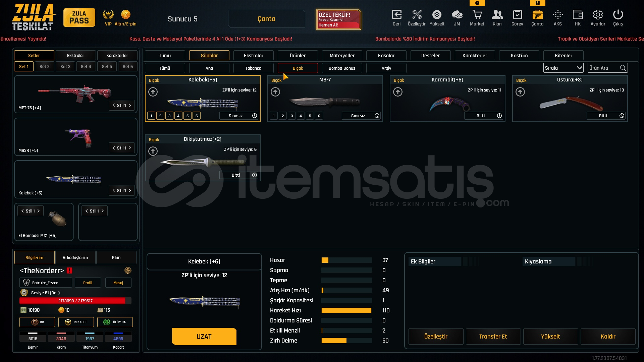Toggle set slot 1 on Kelebek[+6] card
644x362 pixels.
[151, 116]
